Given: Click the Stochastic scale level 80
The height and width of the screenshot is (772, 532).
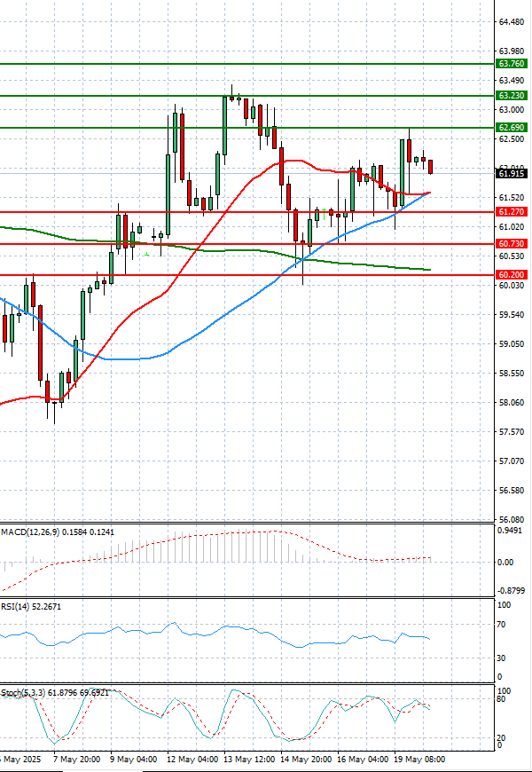Looking at the screenshot, I should tap(502, 699).
